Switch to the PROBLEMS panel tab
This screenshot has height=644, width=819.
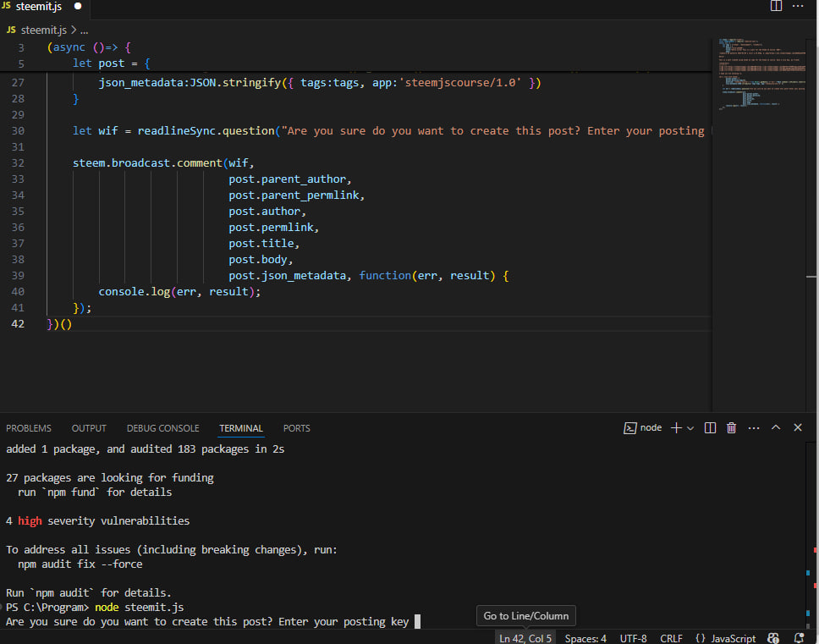coord(29,428)
